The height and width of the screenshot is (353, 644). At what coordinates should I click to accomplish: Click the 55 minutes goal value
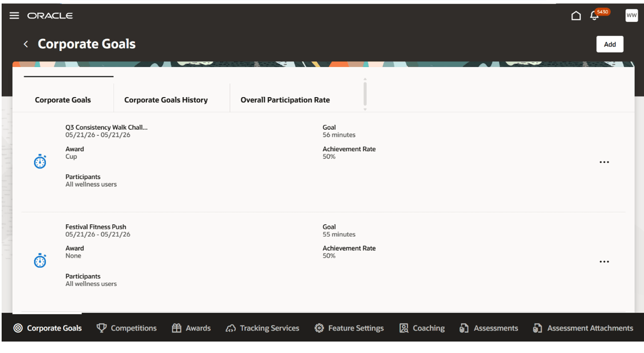click(x=339, y=235)
